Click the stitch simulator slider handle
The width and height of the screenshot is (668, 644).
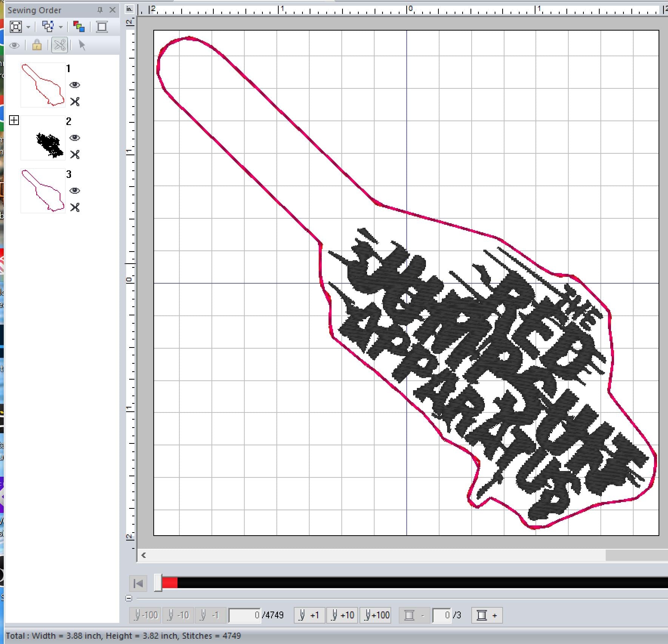click(x=158, y=583)
